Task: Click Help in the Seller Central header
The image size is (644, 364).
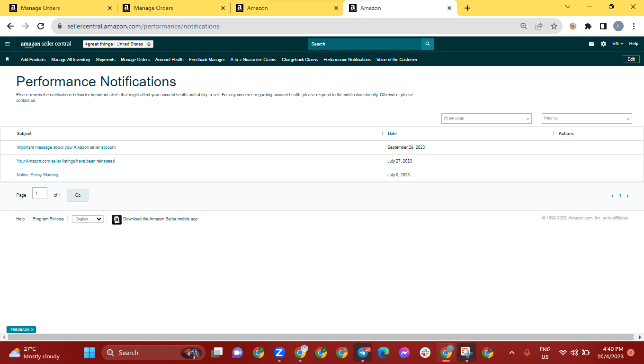Action: pyautogui.click(x=634, y=44)
